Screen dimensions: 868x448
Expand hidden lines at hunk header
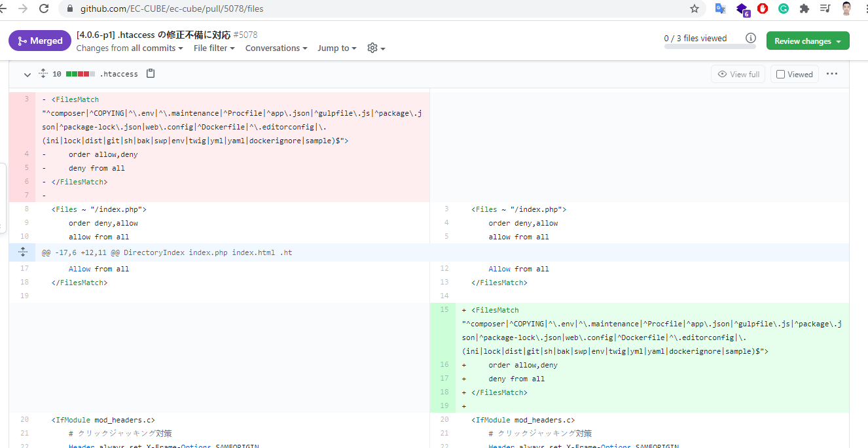point(22,252)
